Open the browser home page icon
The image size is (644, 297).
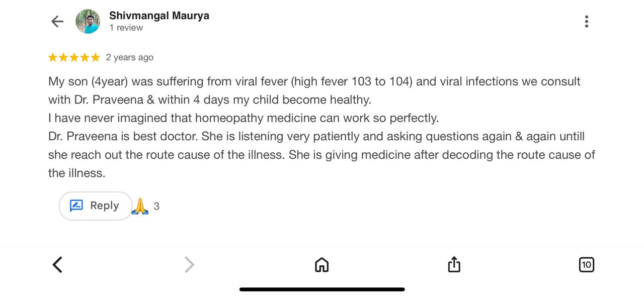pos(321,264)
